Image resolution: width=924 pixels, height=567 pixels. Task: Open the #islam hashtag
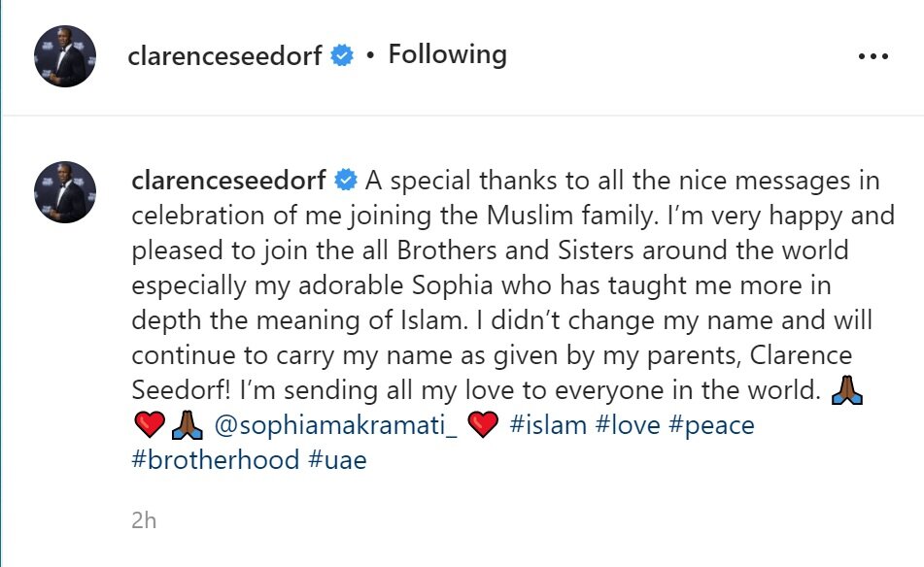pyautogui.click(x=548, y=425)
